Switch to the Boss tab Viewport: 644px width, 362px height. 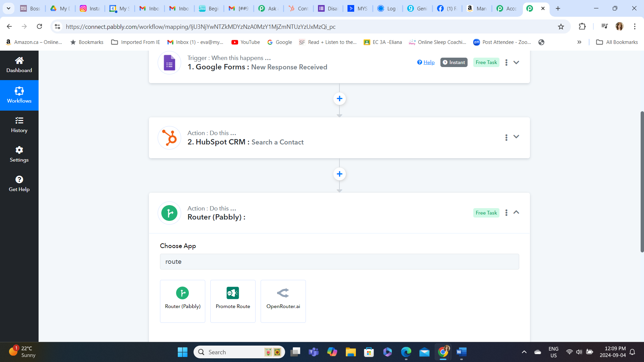[30, 8]
